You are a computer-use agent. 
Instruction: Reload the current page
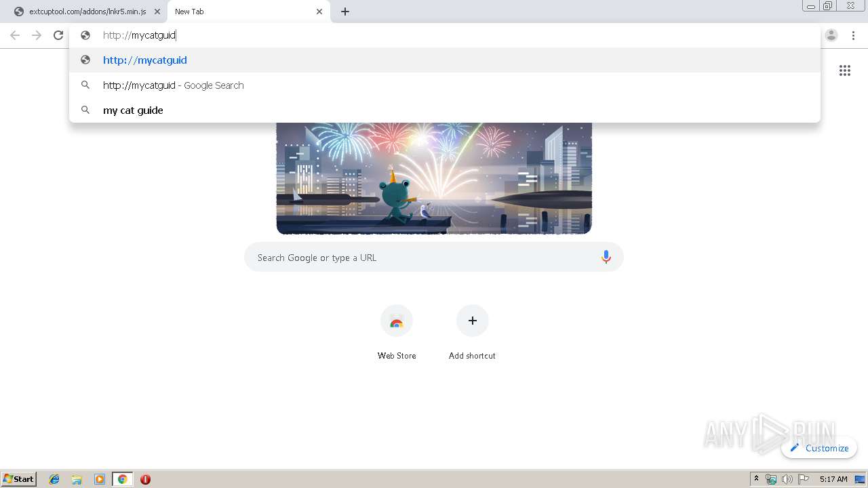[58, 35]
